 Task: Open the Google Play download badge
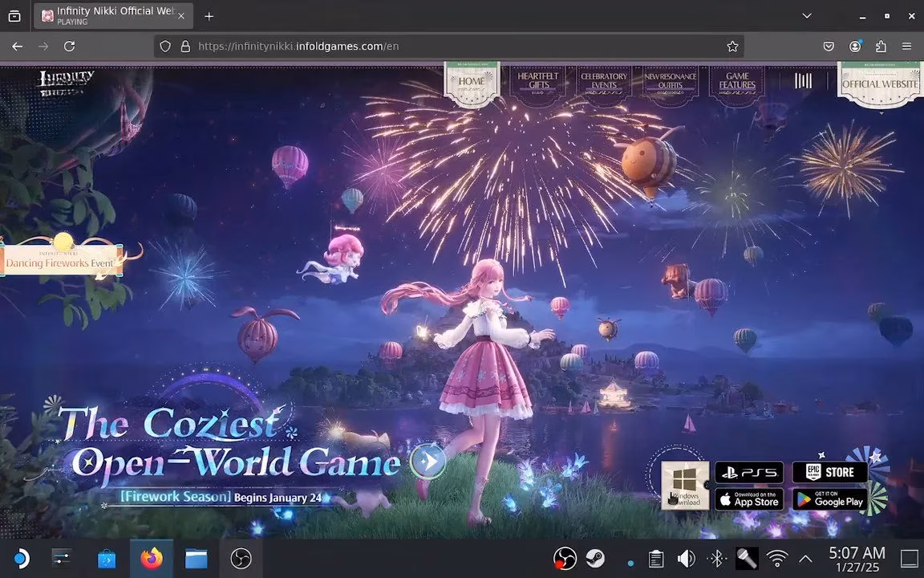pos(831,499)
